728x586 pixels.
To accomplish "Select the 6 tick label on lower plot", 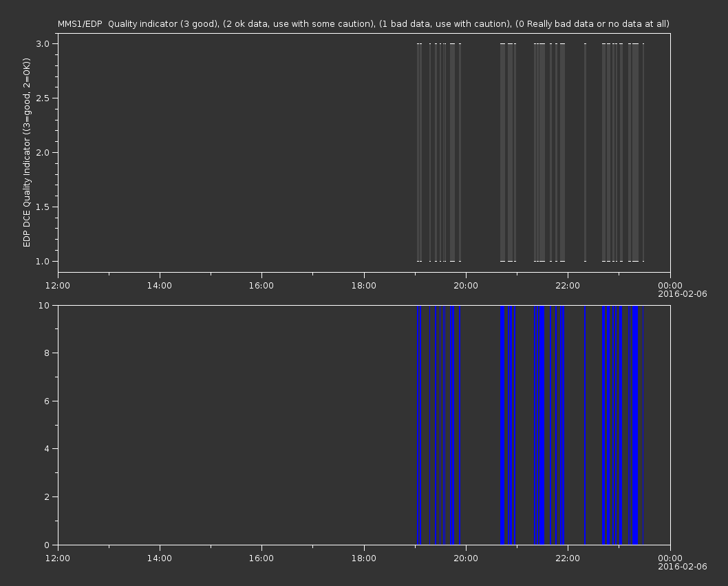I will point(47,401).
